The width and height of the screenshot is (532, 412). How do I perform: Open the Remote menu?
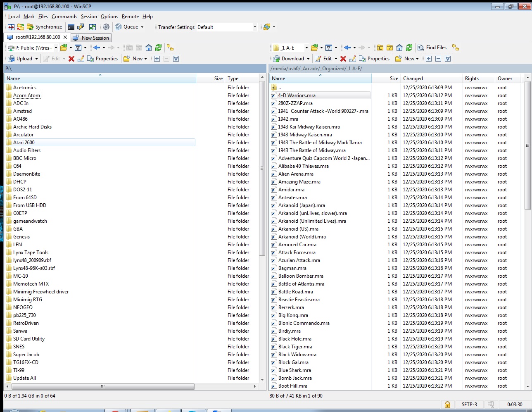coord(130,17)
